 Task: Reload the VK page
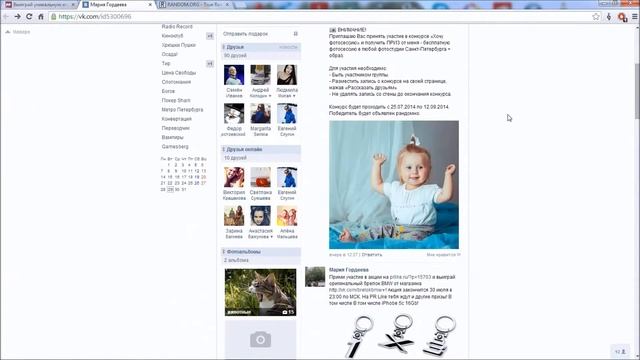coord(29,16)
